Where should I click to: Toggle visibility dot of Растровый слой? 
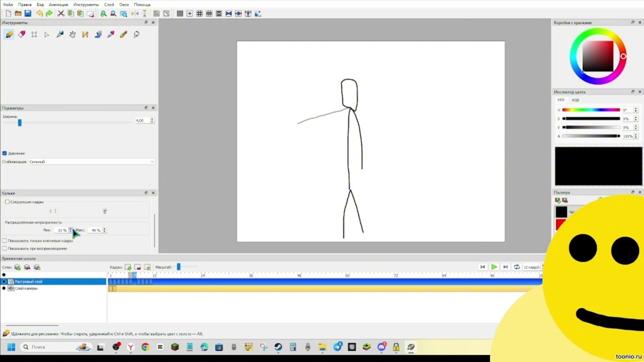(4, 282)
